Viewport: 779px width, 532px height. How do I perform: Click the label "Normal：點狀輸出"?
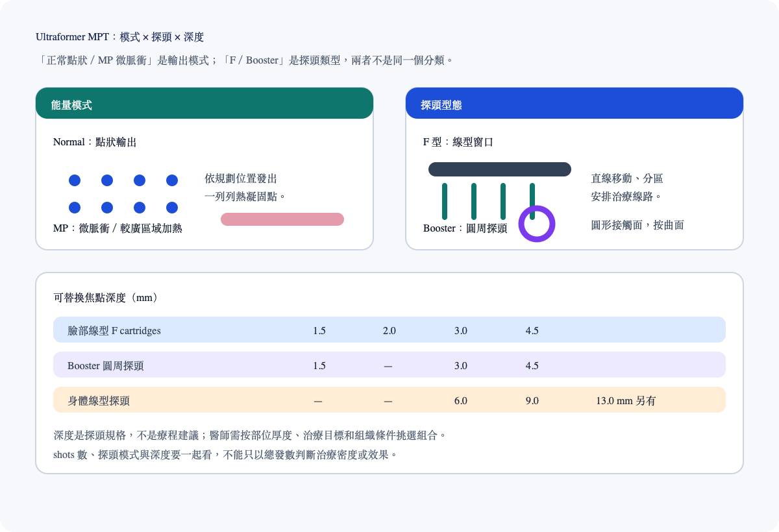point(95,142)
